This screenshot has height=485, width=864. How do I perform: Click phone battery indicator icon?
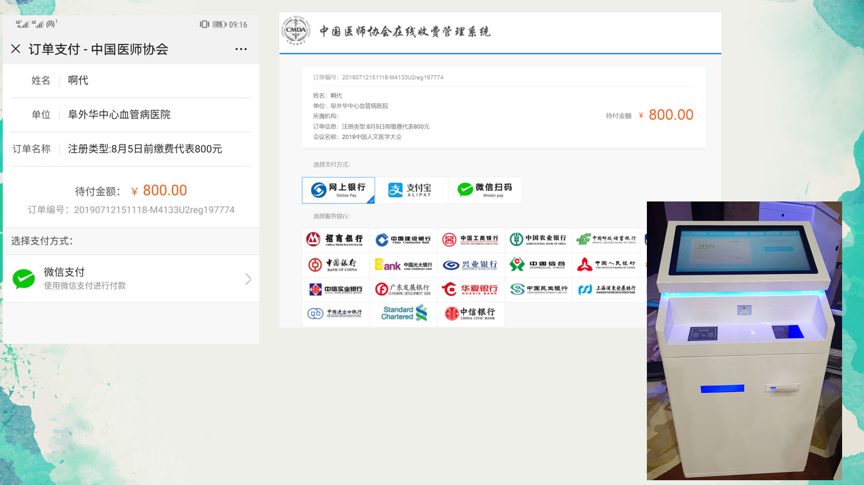pos(219,24)
